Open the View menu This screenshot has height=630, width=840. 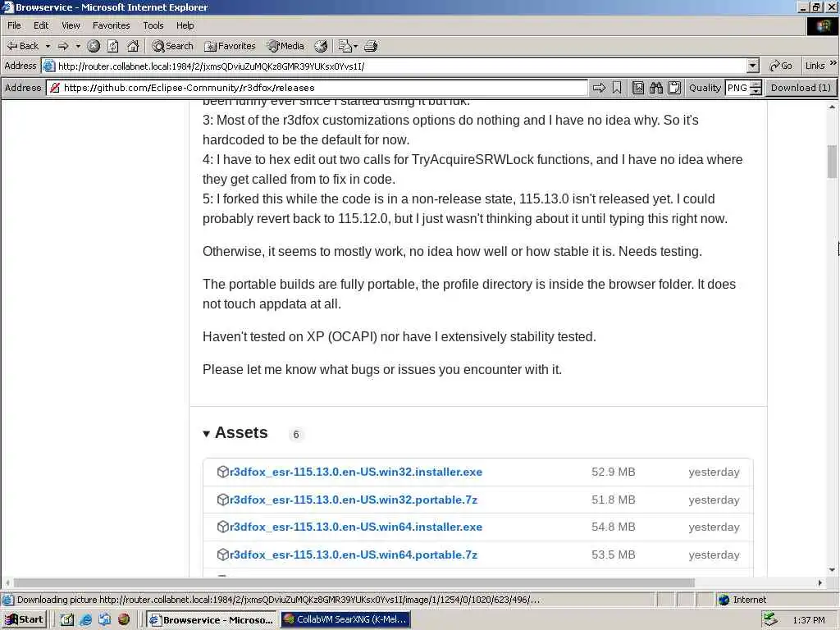(71, 25)
